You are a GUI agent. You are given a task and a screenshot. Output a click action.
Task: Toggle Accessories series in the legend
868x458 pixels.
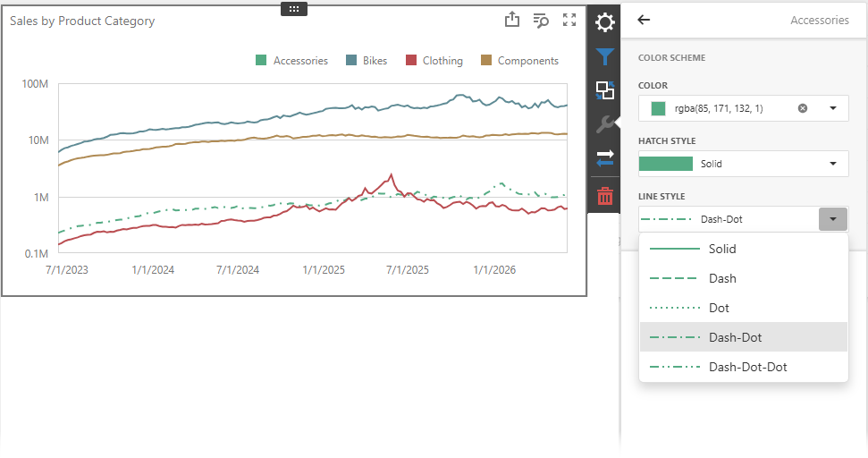(291, 60)
